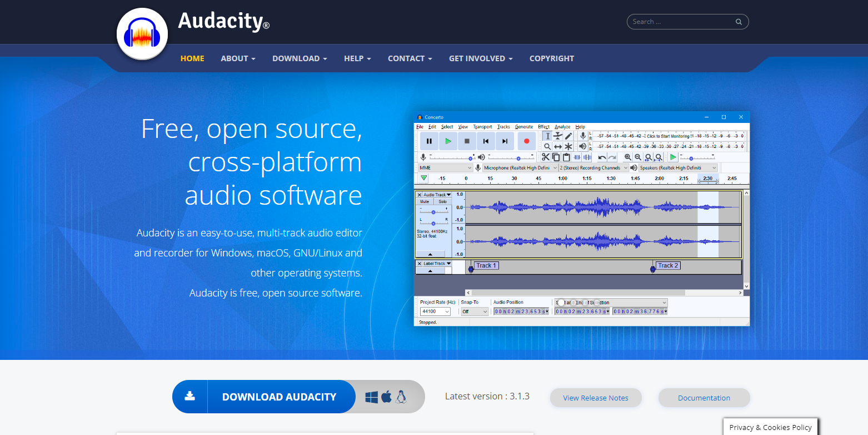Screen dimensions: 868x435
Task: Click the DOWNLOAD AUDACITY button
Action: pos(279,397)
